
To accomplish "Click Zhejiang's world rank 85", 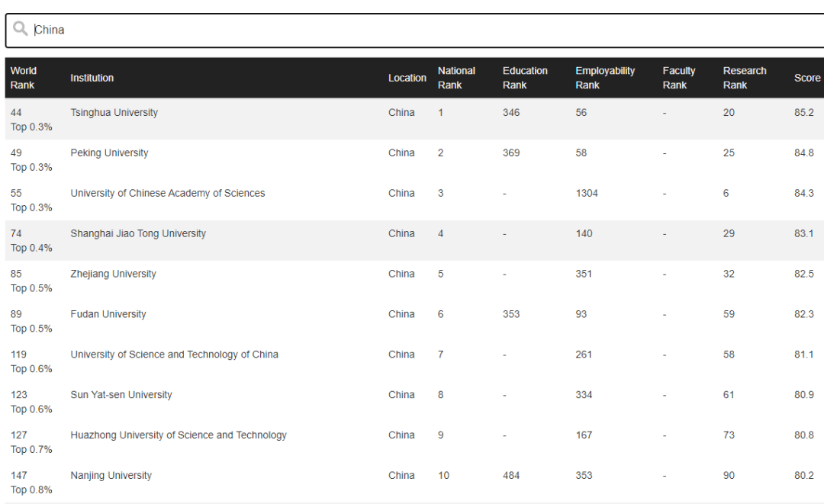I will [x=16, y=274].
